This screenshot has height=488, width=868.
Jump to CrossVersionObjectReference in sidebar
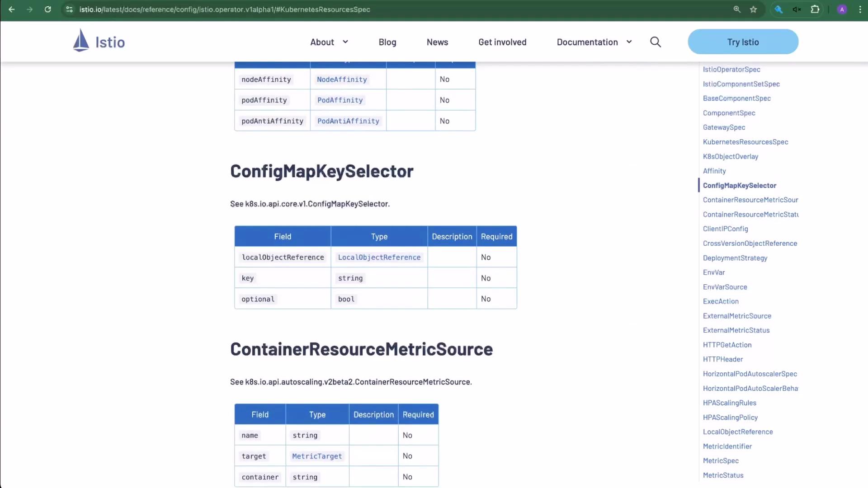click(x=750, y=243)
